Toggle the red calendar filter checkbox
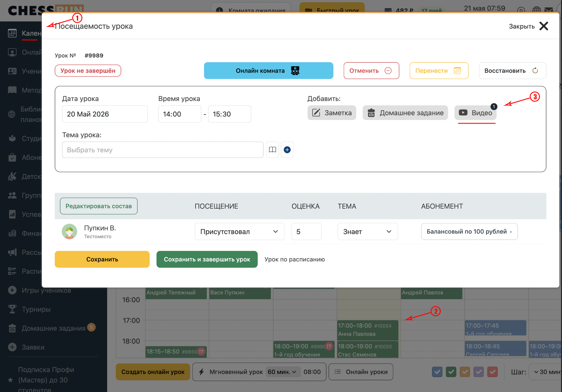 click(x=493, y=372)
